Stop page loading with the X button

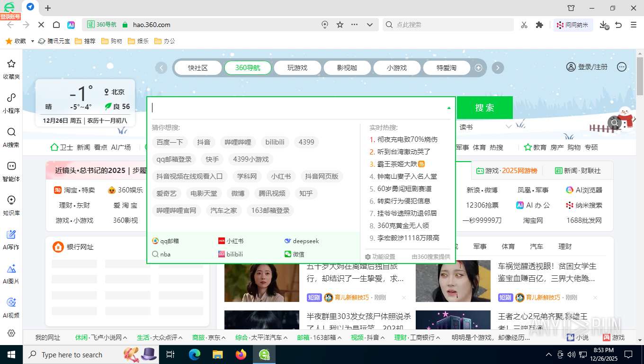click(41, 25)
